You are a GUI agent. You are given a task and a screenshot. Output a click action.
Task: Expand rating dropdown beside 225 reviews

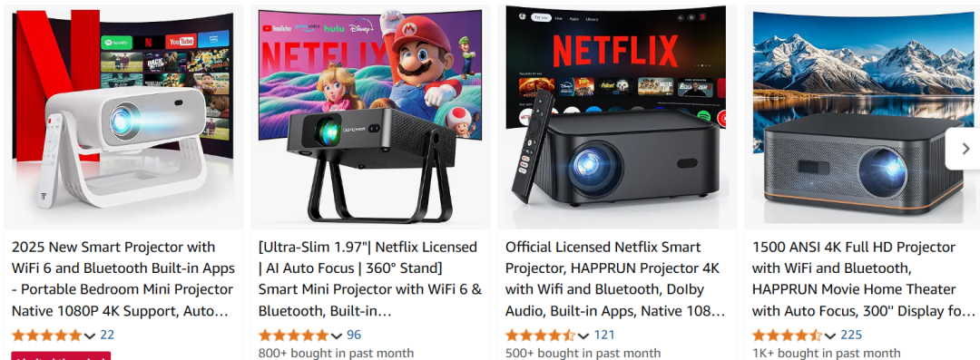coord(830,336)
